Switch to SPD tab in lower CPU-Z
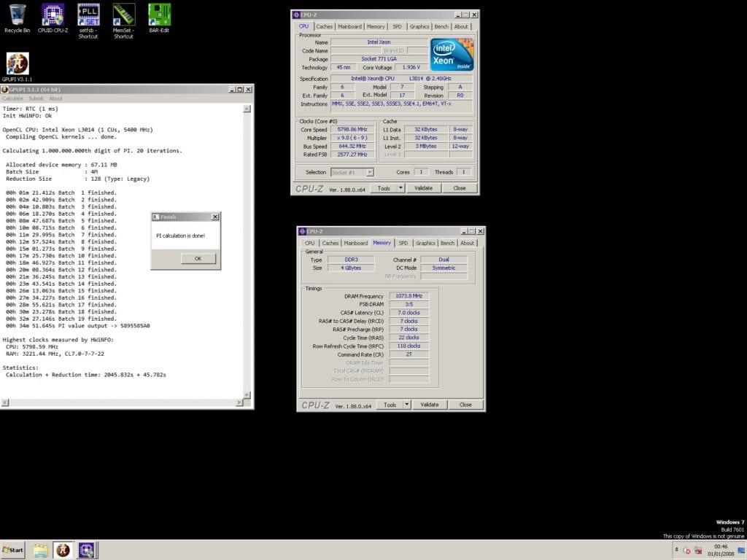The image size is (747, 560). tap(403, 243)
